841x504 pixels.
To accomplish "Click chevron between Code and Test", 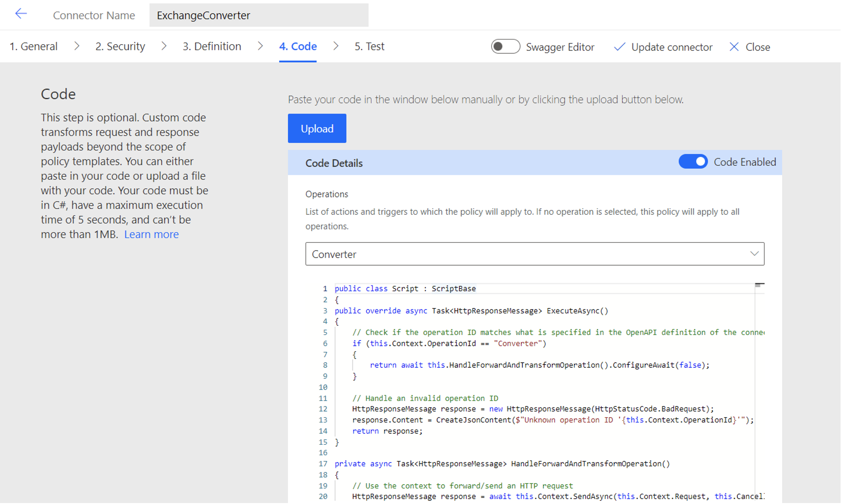I will click(336, 46).
